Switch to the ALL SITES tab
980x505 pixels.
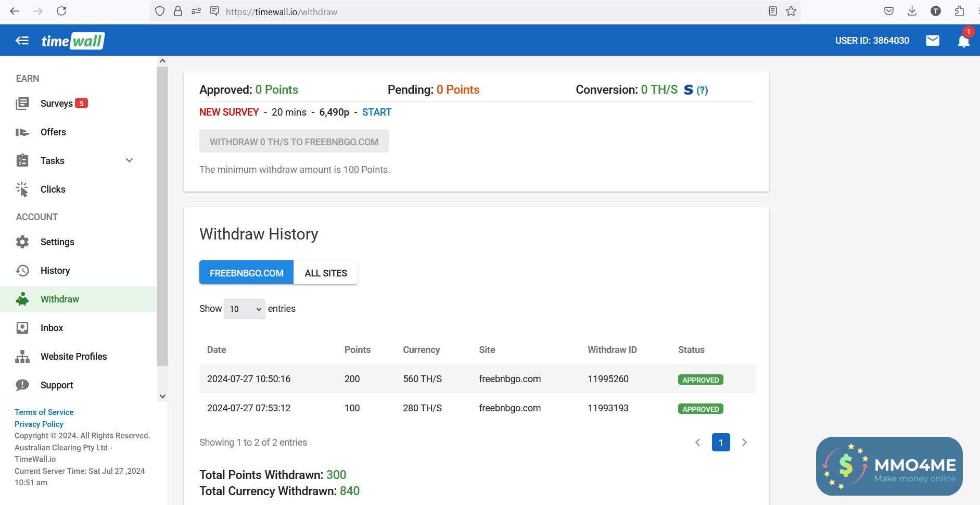(326, 273)
